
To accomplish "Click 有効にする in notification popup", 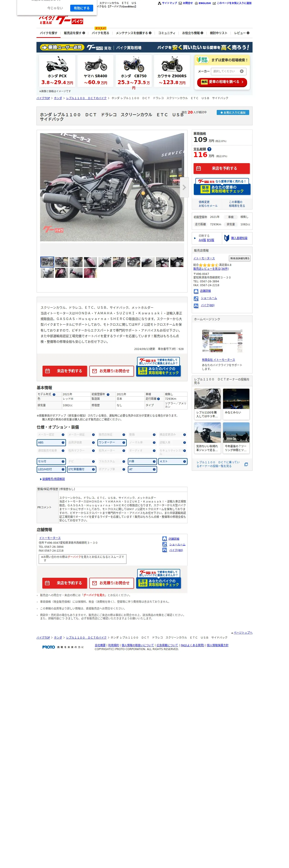I will (x=82, y=8).
